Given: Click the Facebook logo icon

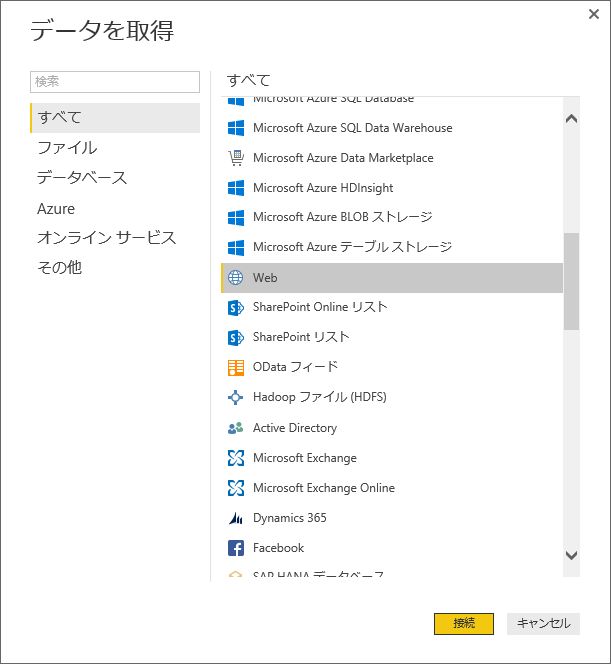Looking at the screenshot, I should point(236,548).
